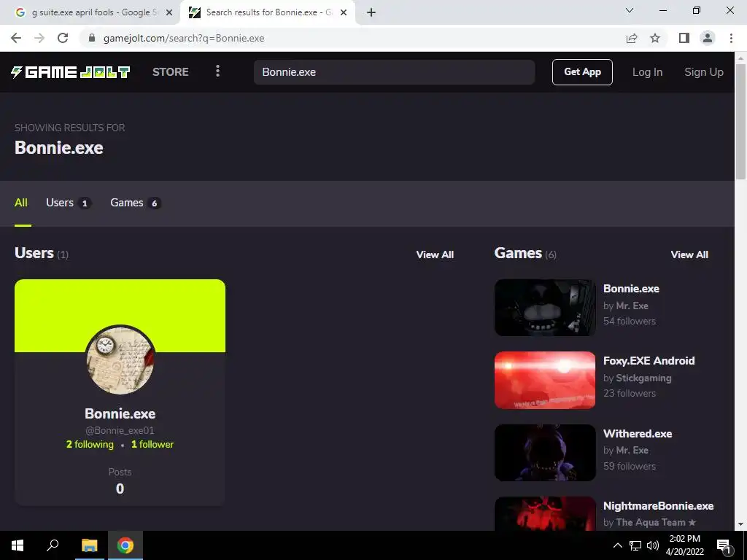Screen dimensions: 747x560
Task: Open the network tray icon
Action: (x=635, y=545)
